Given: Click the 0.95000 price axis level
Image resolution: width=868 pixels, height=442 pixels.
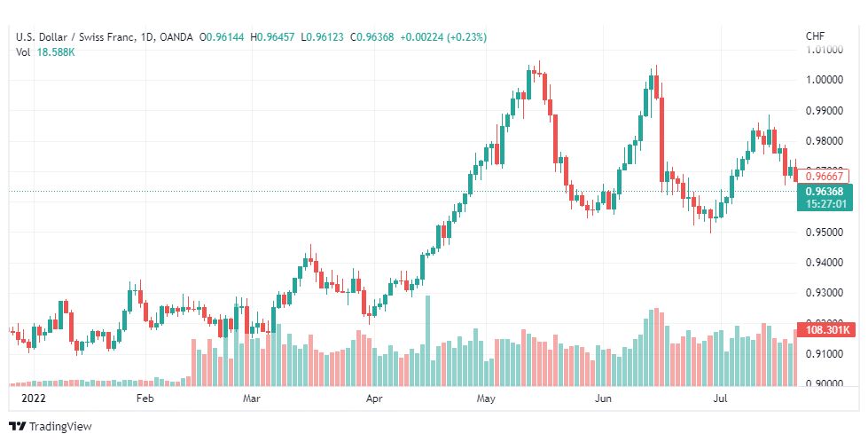Looking at the screenshot, I should 825,232.
